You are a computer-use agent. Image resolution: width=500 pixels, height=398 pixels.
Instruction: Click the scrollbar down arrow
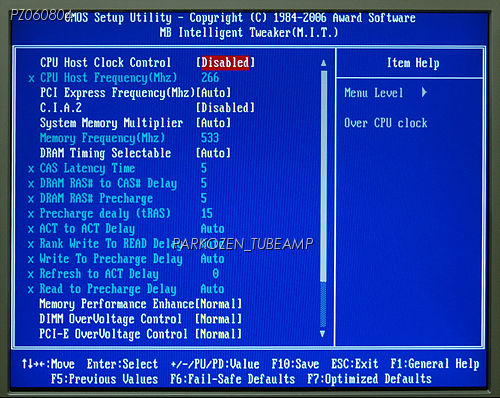click(322, 334)
